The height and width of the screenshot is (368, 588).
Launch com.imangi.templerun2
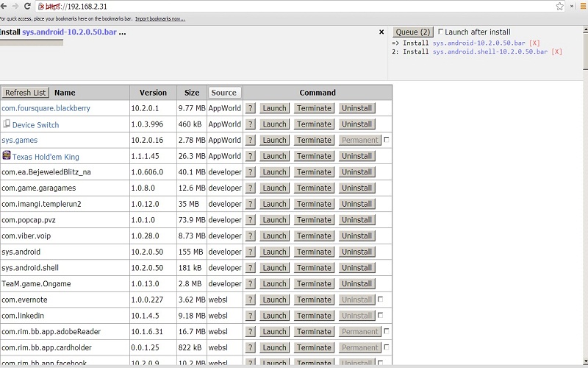274,204
